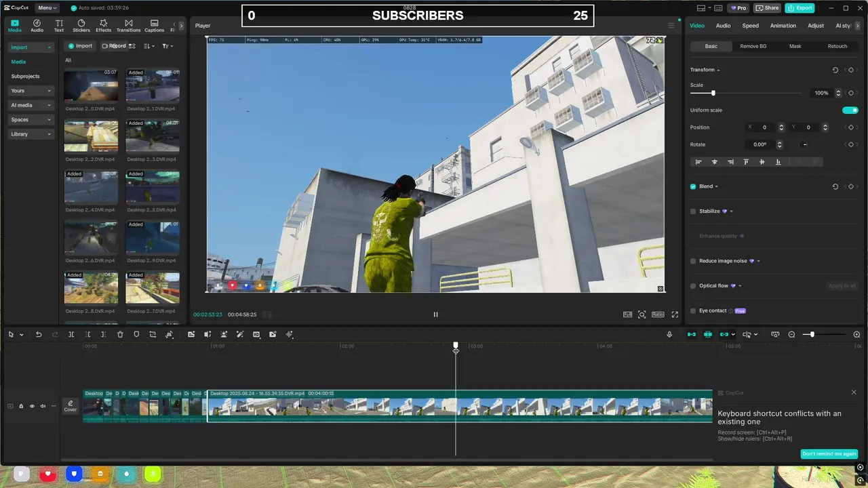Open select tool mode dropdown arrow

pos(22,334)
